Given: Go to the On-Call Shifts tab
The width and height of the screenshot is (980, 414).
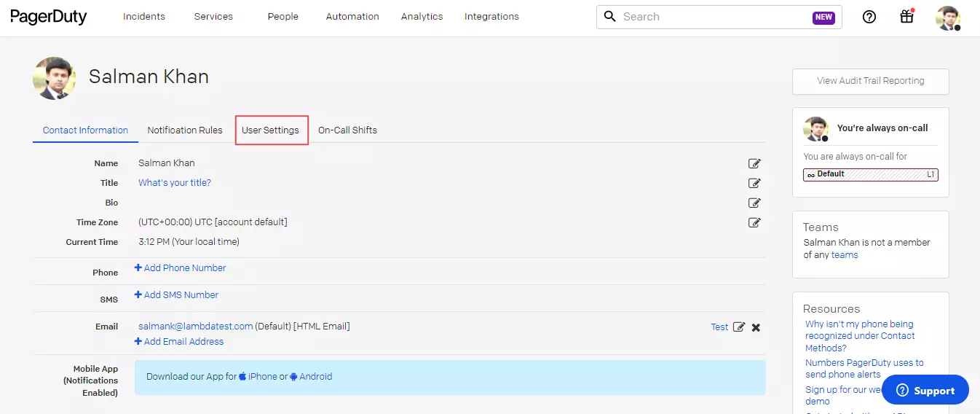Looking at the screenshot, I should [347, 130].
